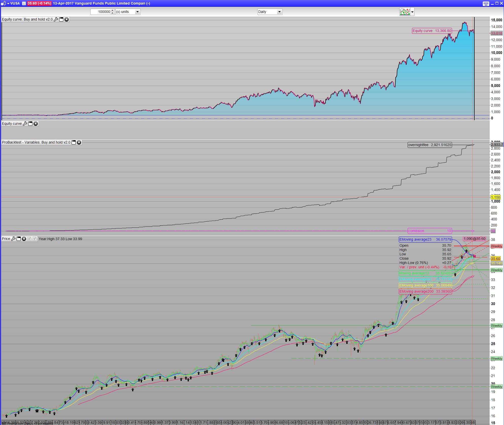Viewport: 504px width, 425px height.
Task: Remove the ProBacktest Variables panel
Action: tap(79, 143)
